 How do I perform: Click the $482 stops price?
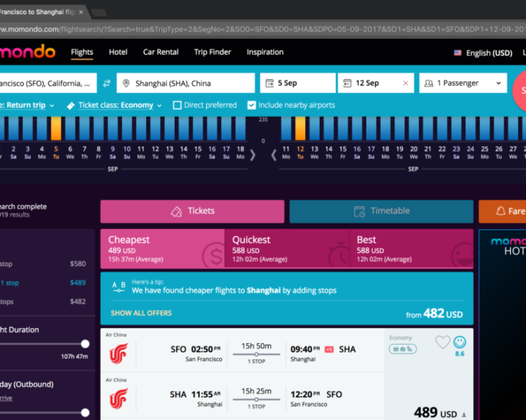point(78,302)
